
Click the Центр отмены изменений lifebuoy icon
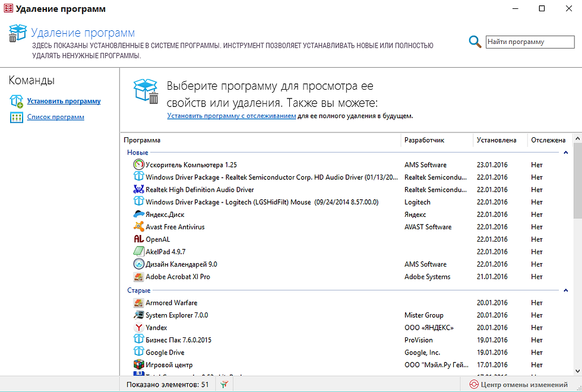[x=474, y=385]
